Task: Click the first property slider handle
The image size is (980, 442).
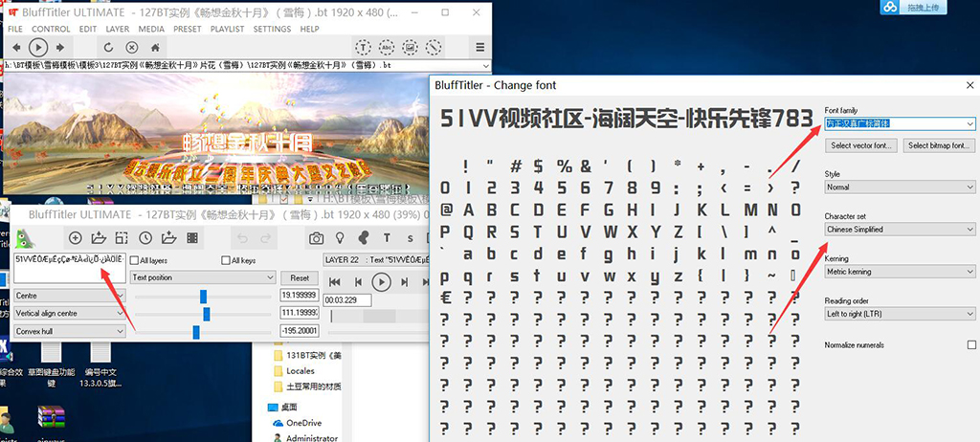Action: (x=203, y=297)
